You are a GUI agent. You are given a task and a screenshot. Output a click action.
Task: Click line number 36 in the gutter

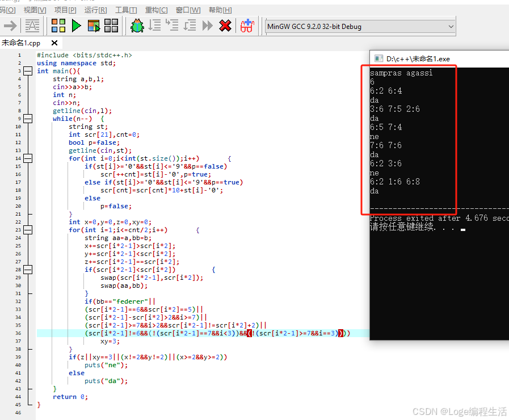click(x=18, y=333)
